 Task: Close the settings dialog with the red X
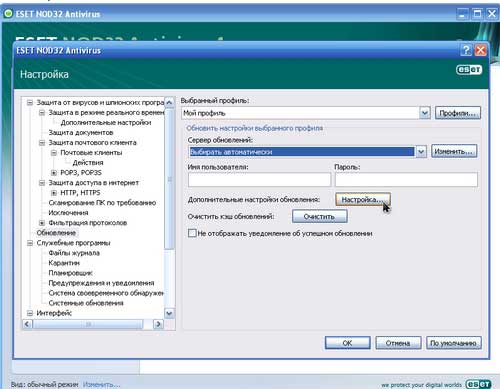[x=480, y=50]
